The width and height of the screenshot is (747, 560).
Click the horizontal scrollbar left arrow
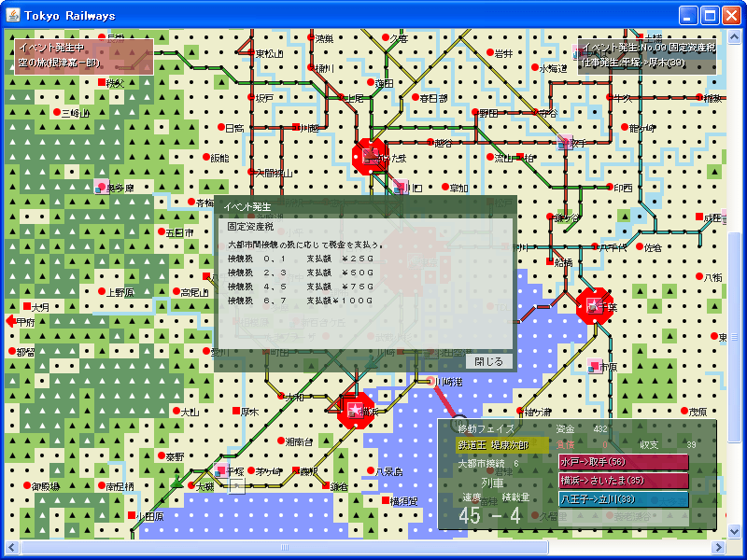(12, 547)
